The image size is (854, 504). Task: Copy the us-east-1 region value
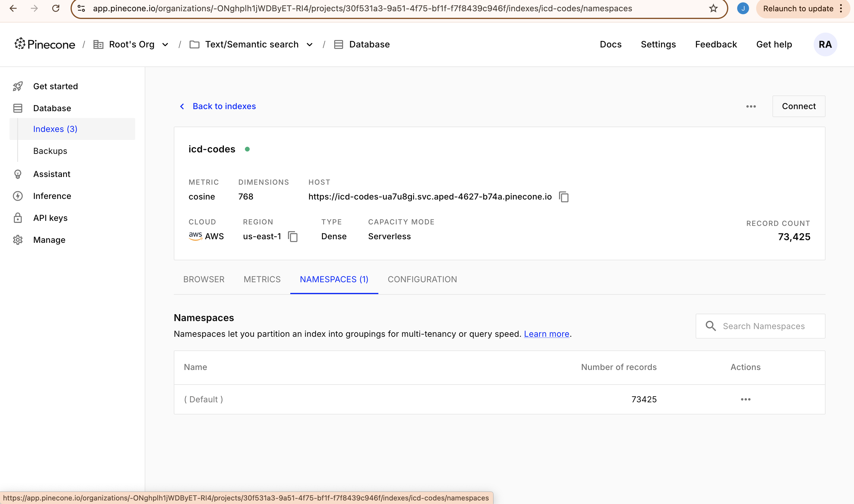[293, 236]
